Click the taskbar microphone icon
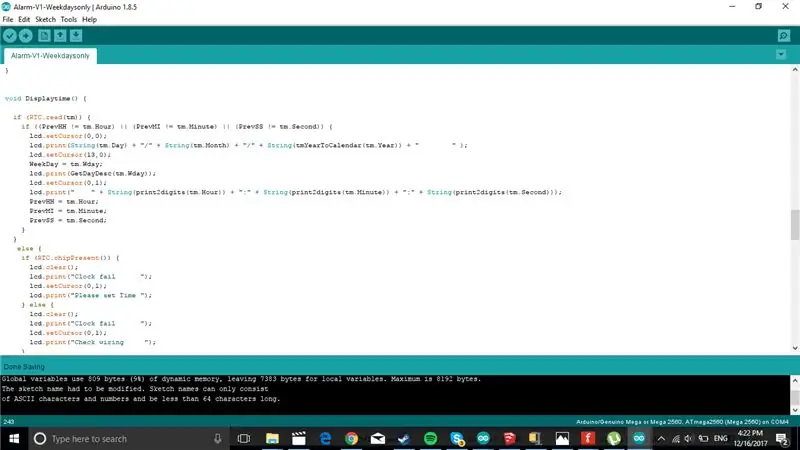 (x=218, y=439)
